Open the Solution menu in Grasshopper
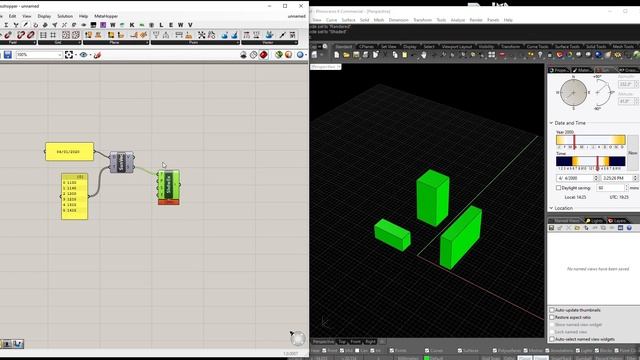640x360 pixels. (x=65, y=16)
